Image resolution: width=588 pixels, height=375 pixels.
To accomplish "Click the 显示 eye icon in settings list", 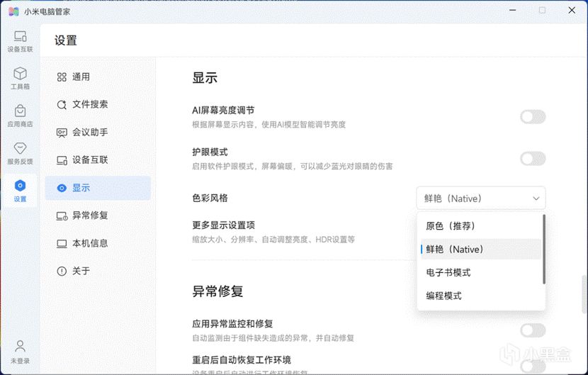I will pos(62,188).
